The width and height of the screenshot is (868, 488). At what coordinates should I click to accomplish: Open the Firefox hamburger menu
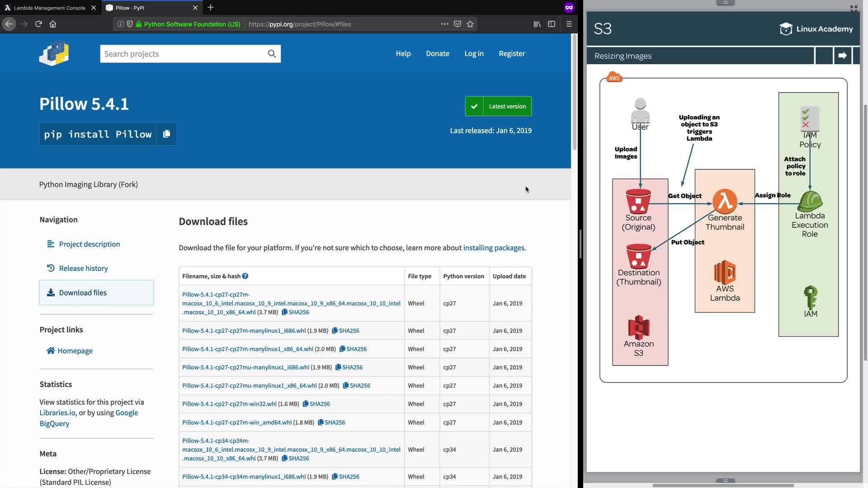click(569, 24)
